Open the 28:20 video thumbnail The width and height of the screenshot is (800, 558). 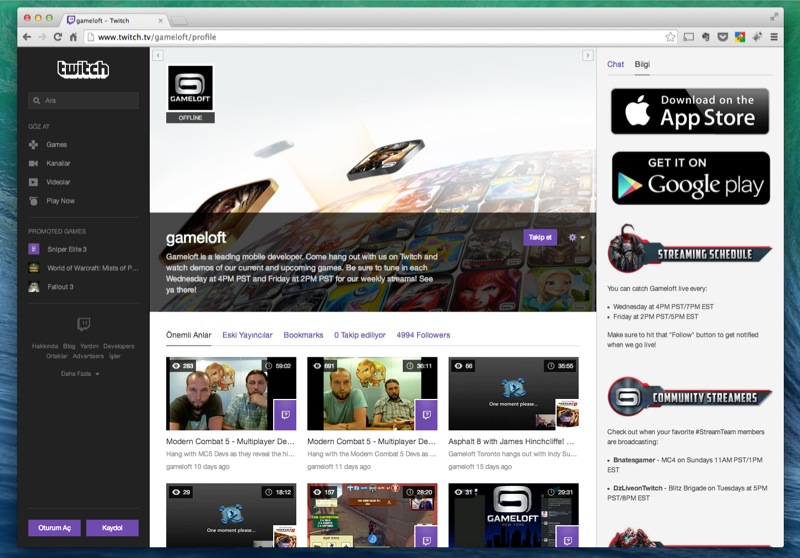(372, 515)
